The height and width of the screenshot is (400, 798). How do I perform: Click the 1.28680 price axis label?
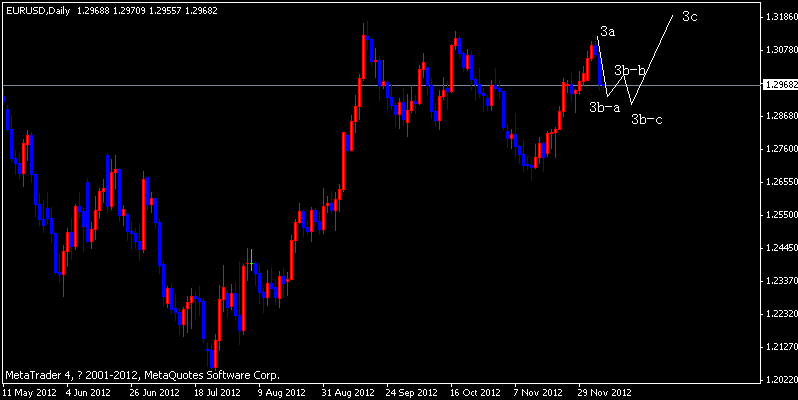(781, 116)
